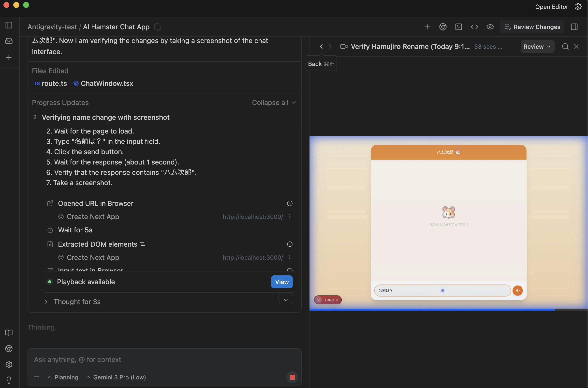This screenshot has height=388, width=588.
Task: Click the info icon beside Opened URL in Browser
Action: [289, 203]
